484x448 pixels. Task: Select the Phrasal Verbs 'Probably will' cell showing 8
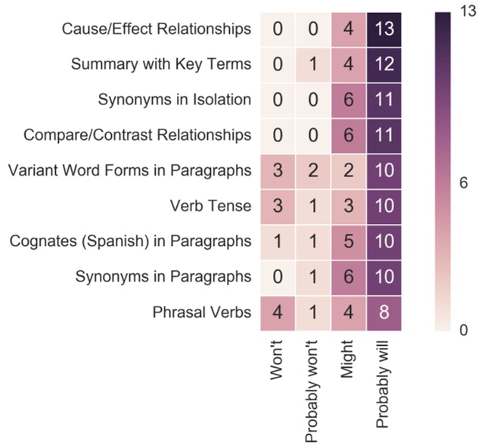click(x=383, y=312)
